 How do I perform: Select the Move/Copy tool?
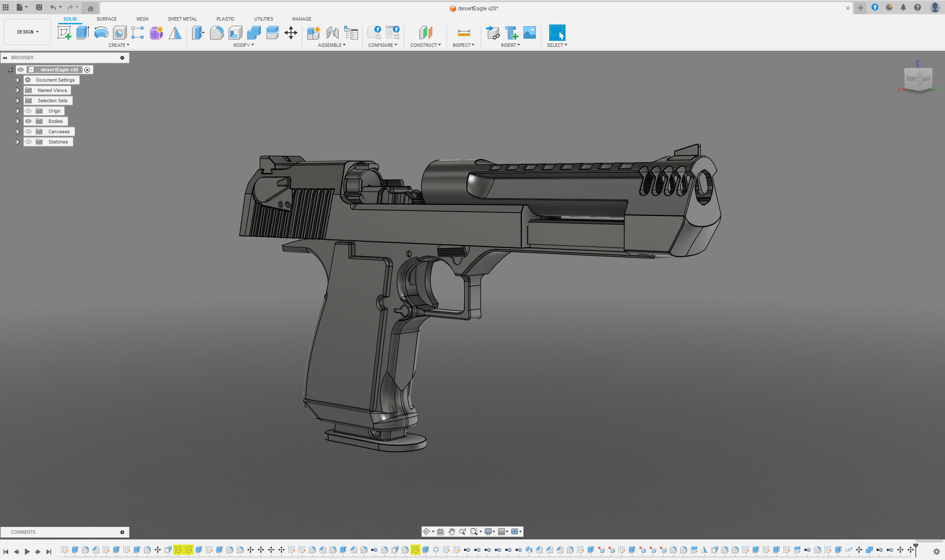[x=291, y=33]
